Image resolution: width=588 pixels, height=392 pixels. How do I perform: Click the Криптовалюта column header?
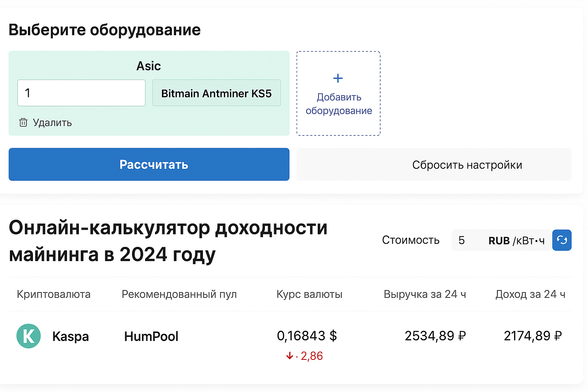click(x=54, y=294)
